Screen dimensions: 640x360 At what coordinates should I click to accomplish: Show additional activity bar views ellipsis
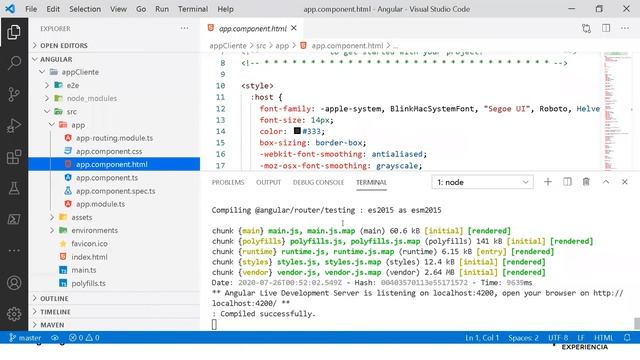[14, 250]
